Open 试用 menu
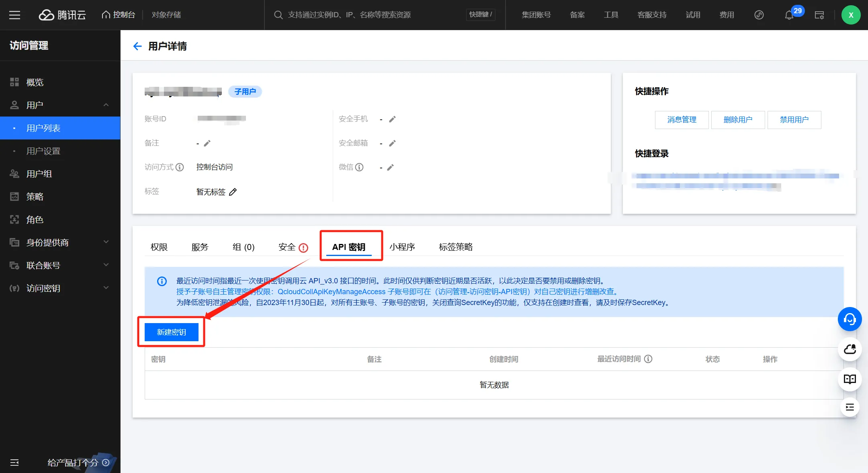 (x=693, y=15)
